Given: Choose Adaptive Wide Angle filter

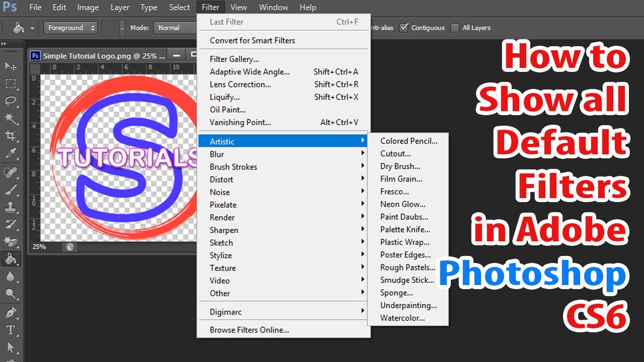Looking at the screenshot, I should tap(284, 72).
